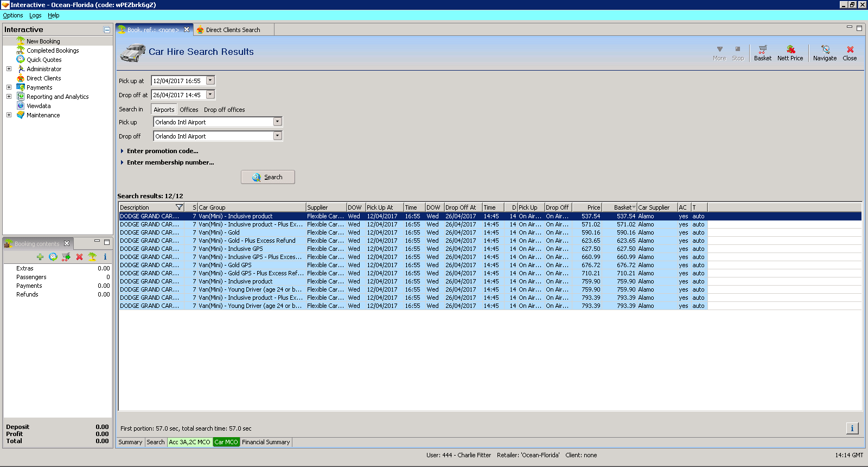Select the Offices search-in tab
Screen dimensions: 868x467
coord(189,110)
